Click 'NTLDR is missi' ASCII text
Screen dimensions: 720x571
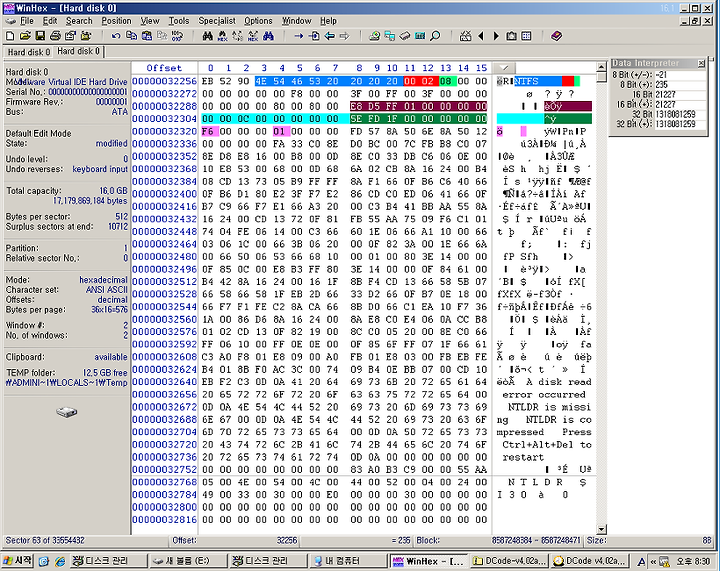click(549, 407)
